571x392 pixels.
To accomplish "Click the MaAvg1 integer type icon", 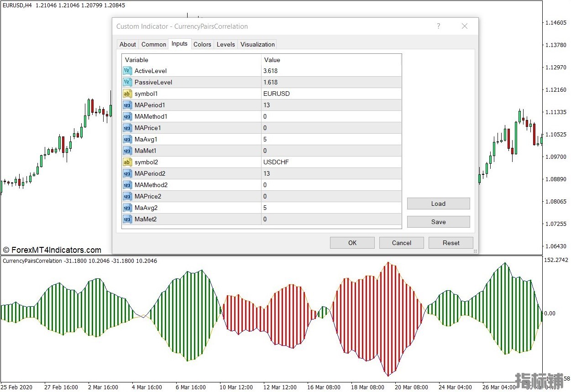I will pyautogui.click(x=127, y=139).
